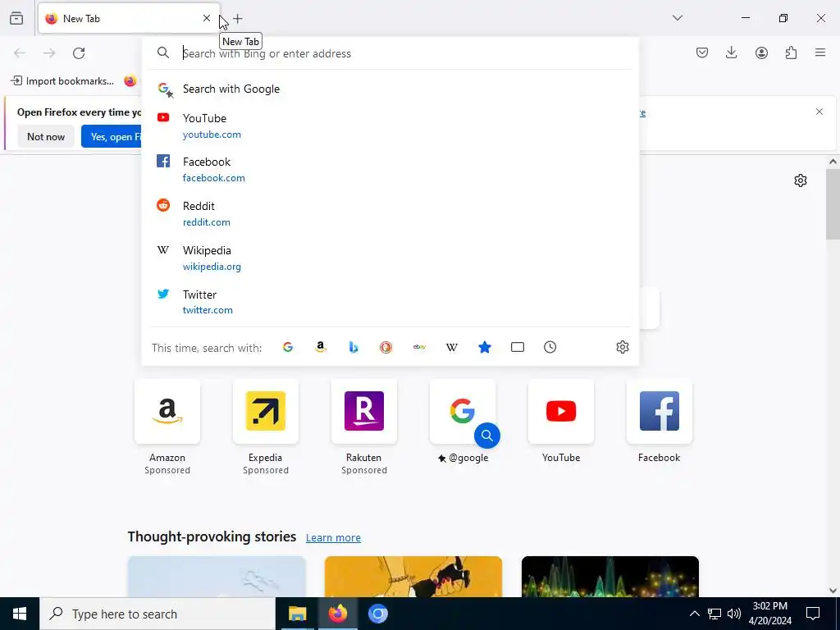Open the Windows Start menu
The height and width of the screenshot is (630, 840).
pyautogui.click(x=20, y=614)
